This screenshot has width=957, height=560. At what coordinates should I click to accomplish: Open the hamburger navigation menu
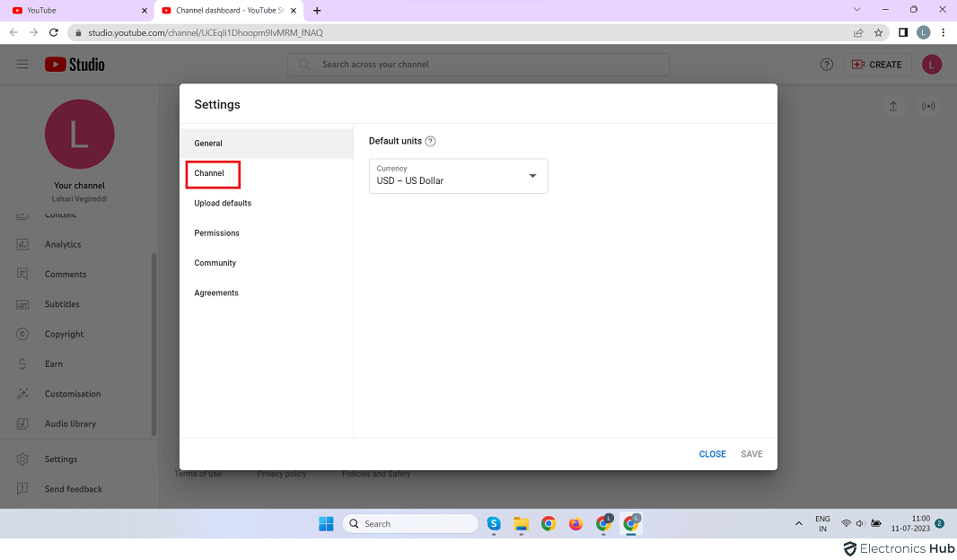coord(22,65)
